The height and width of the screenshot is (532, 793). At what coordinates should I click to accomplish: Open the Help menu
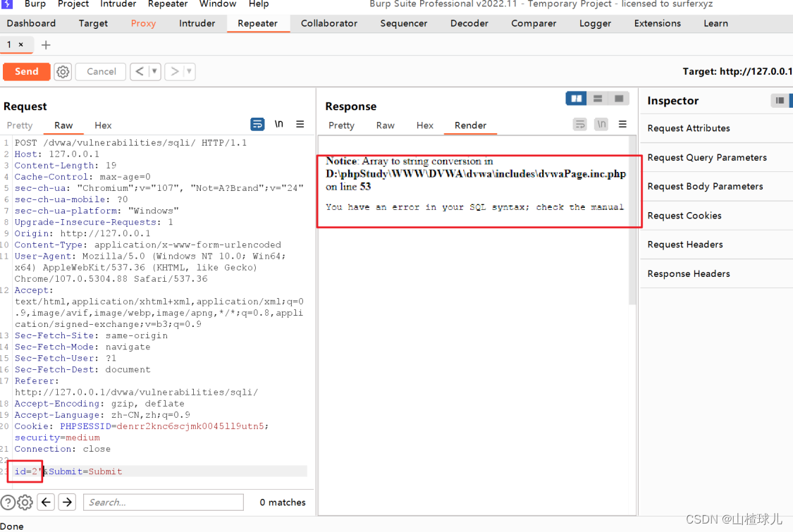coord(259,4)
